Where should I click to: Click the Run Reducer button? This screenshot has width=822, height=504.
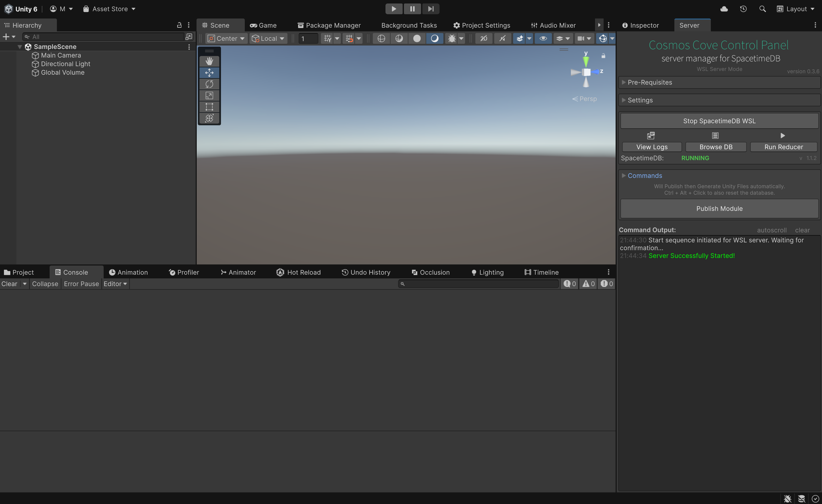click(x=784, y=147)
